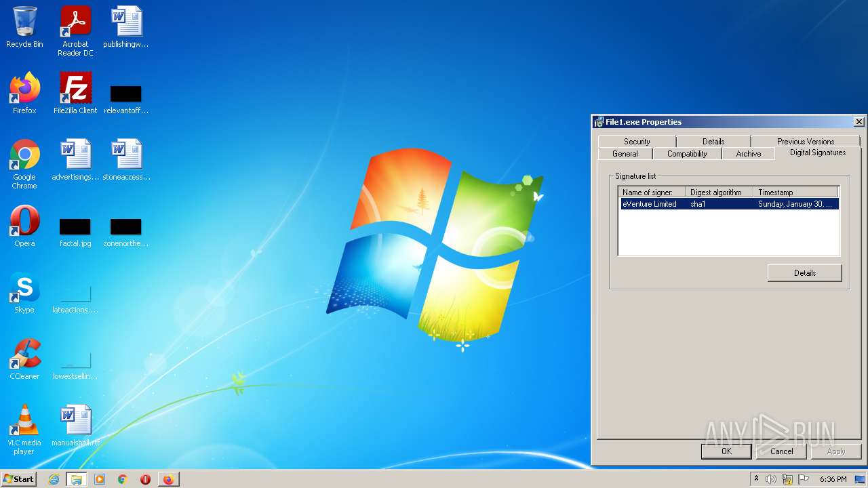868x488 pixels.
Task: Open Windows Explorer taskbar button
Action: tap(77, 479)
